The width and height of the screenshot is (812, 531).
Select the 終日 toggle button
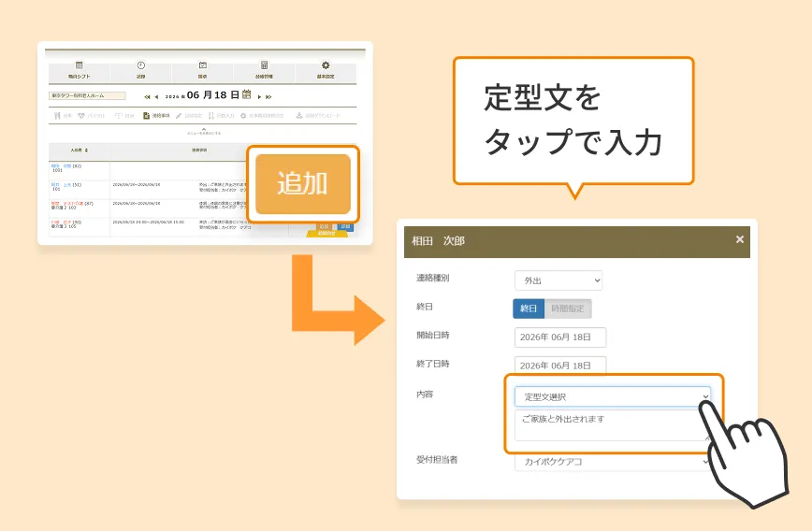(529, 309)
